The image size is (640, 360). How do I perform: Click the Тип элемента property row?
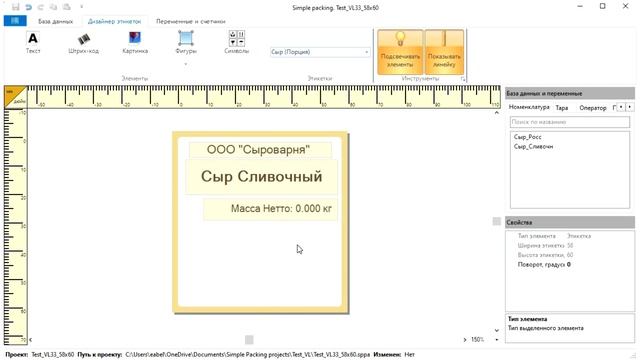570,236
